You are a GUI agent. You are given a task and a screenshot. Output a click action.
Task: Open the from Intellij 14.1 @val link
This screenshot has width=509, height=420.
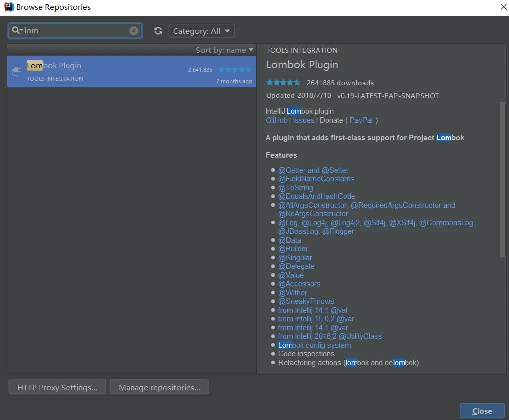tap(313, 310)
